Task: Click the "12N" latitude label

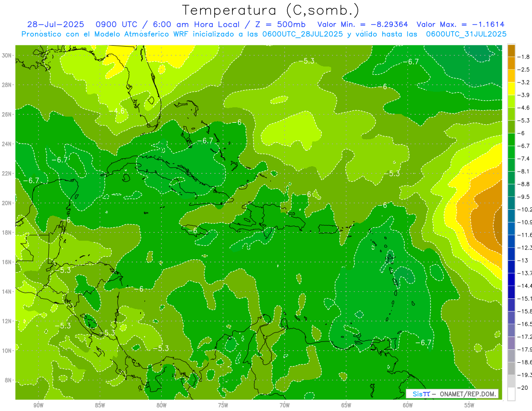Action: (x=7, y=321)
